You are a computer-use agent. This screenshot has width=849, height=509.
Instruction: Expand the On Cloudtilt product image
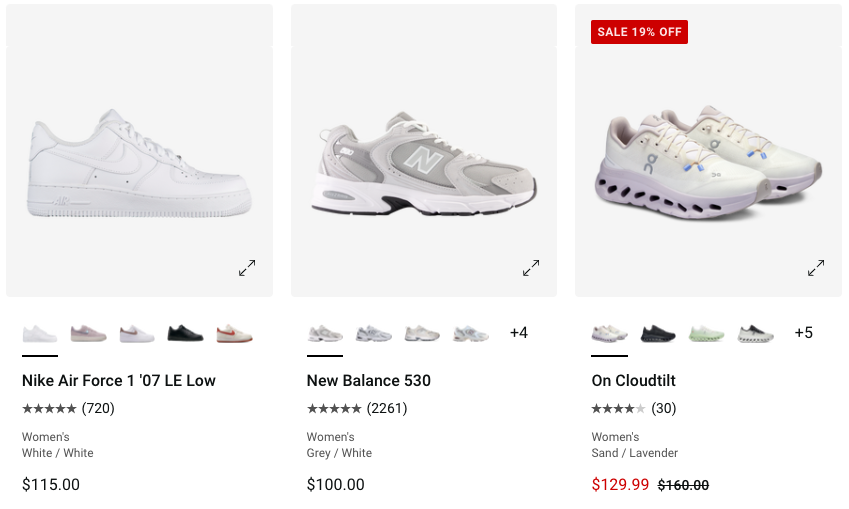(x=816, y=268)
